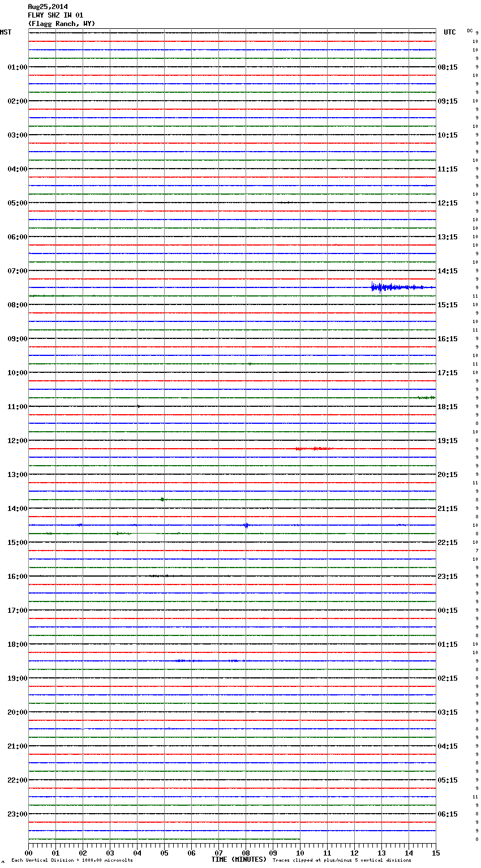
Task: Click the UTC label '23:15'
Action: tap(448, 577)
